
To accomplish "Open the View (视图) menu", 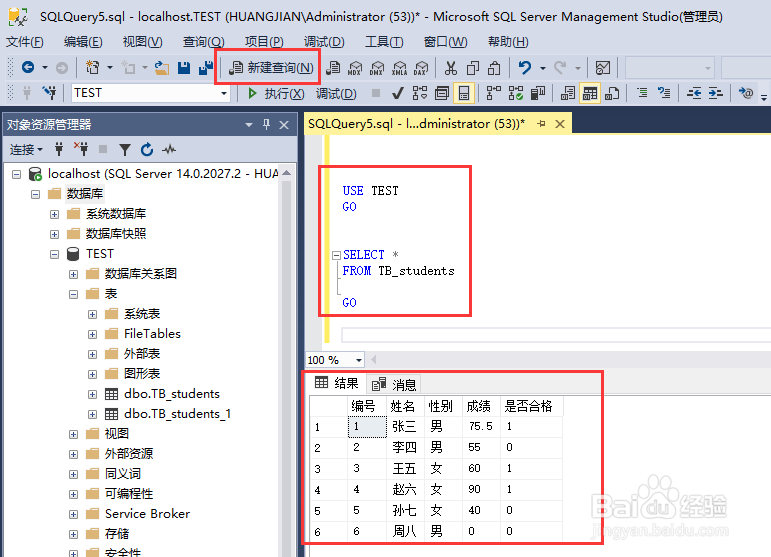I will [x=143, y=42].
